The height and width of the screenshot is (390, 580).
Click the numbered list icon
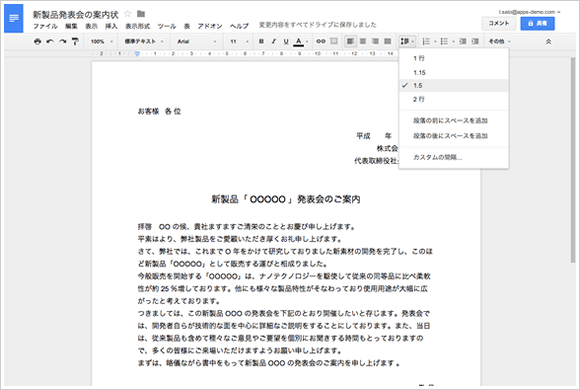tap(426, 41)
